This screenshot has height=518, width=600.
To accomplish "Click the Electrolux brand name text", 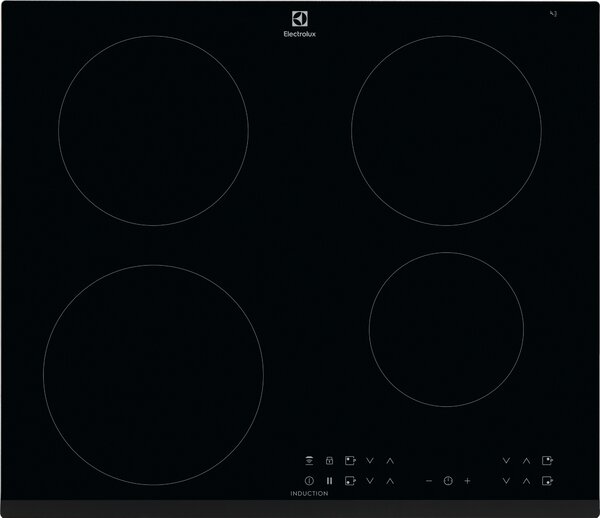I will 300,34.
